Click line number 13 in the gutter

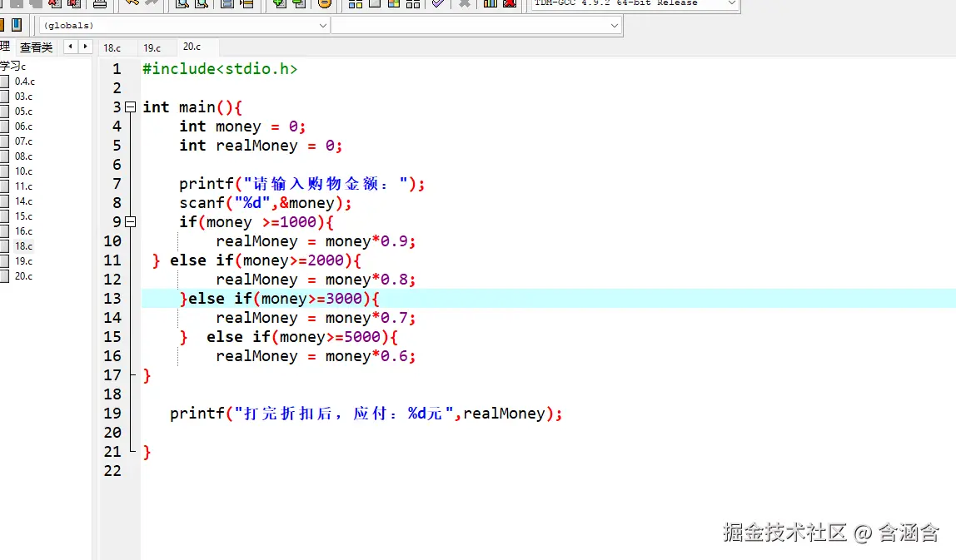(112, 299)
